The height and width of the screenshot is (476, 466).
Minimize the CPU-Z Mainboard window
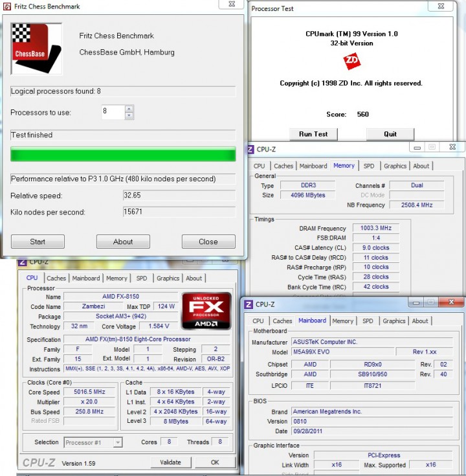pyautogui.click(x=416, y=302)
